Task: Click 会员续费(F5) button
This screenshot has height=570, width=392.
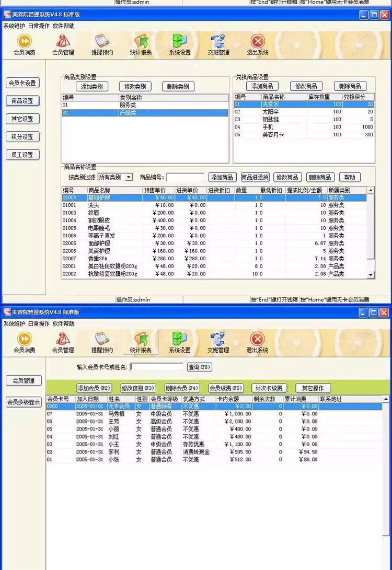Action: tap(225, 388)
